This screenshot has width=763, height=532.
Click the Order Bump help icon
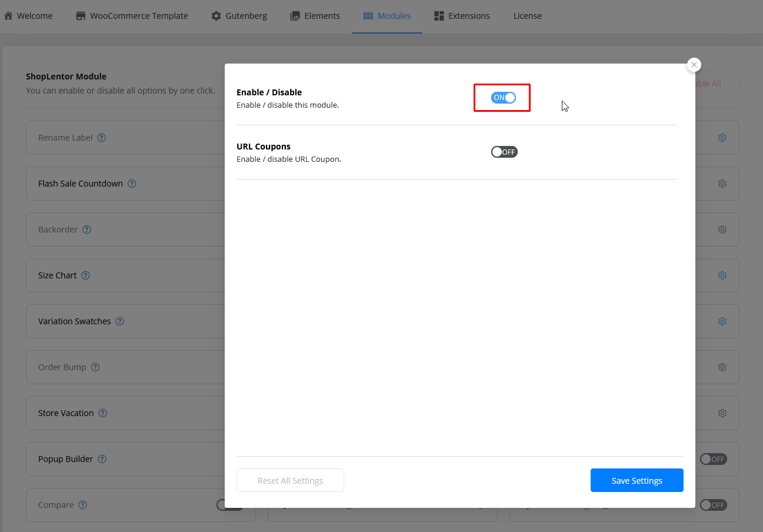(x=95, y=367)
